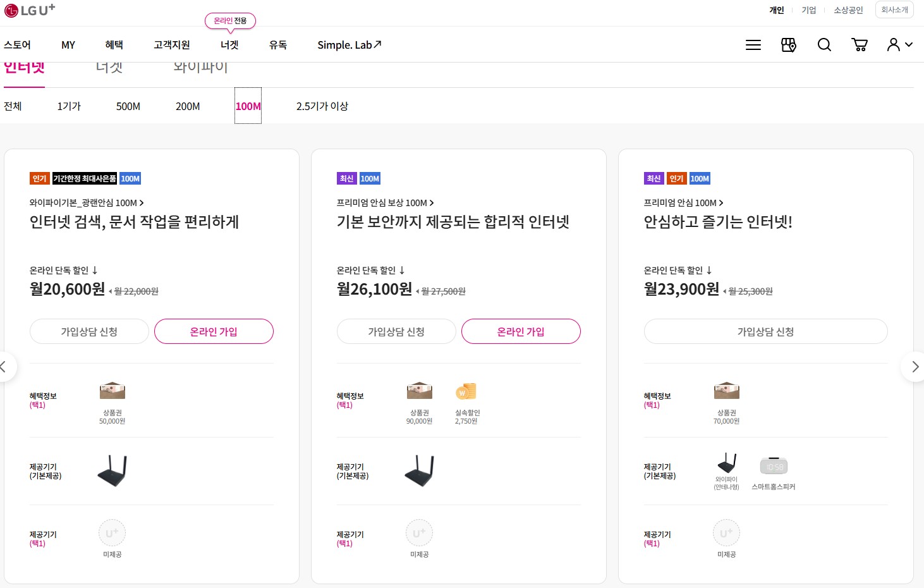Click the store locator map icon
Viewport: 924px width, 588px height.
point(789,45)
